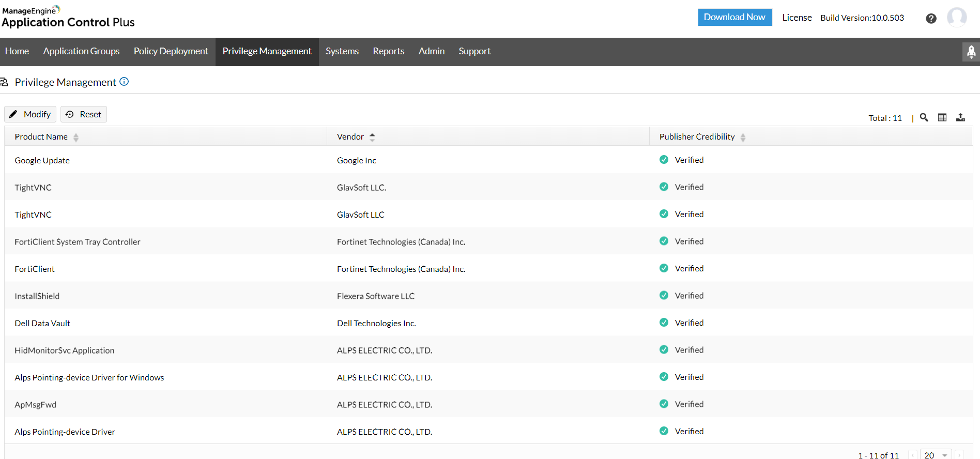Screen dimensions: 980x459
Task: Select the FortiClient System Tray Controller row
Action: [x=78, y=242]
